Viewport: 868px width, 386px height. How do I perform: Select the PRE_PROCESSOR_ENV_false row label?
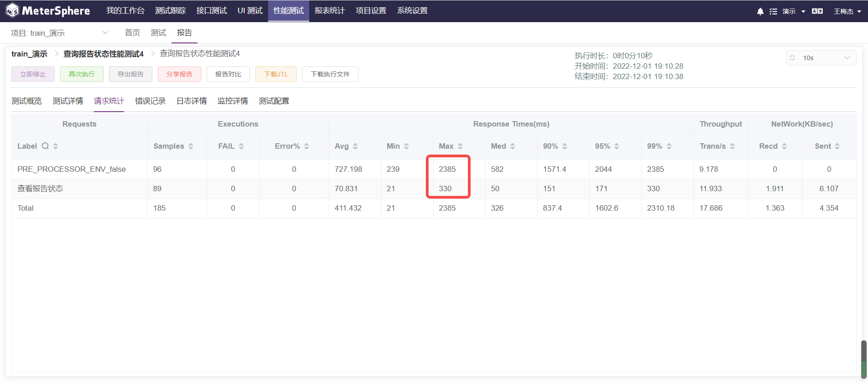coord(71,169)
